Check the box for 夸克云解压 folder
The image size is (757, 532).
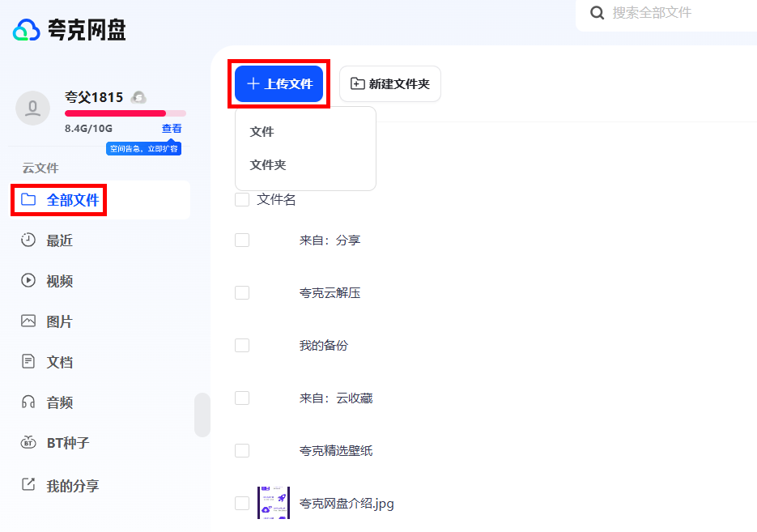pyautogui.click(x=242, y=292)
